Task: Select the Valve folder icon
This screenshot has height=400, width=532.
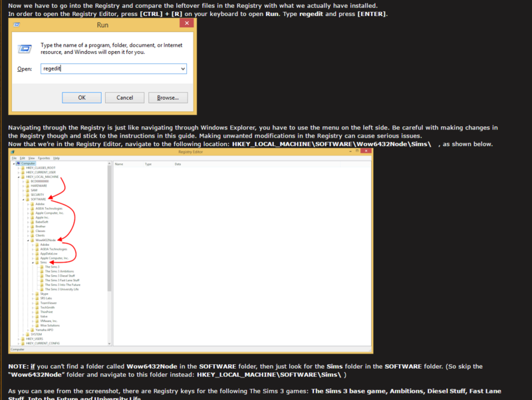Action: [37, 316]
